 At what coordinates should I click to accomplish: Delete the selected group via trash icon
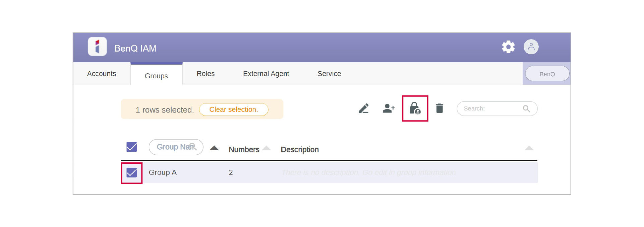pyautogui.click(x=440, y=108)
